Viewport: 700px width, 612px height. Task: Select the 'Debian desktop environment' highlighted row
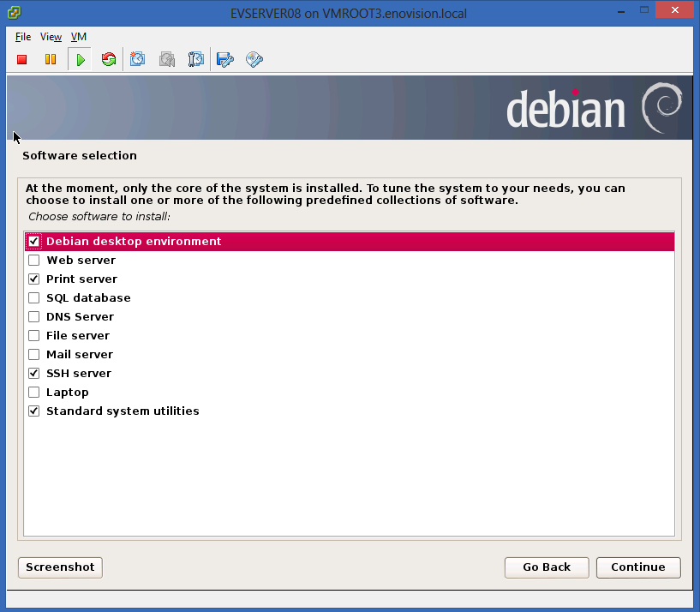click(350, 242)
